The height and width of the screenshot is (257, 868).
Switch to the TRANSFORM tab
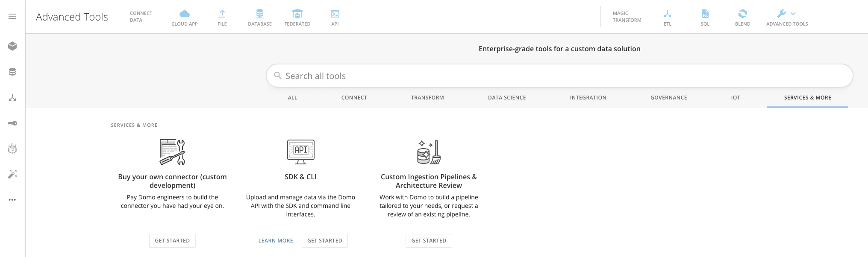427,98
